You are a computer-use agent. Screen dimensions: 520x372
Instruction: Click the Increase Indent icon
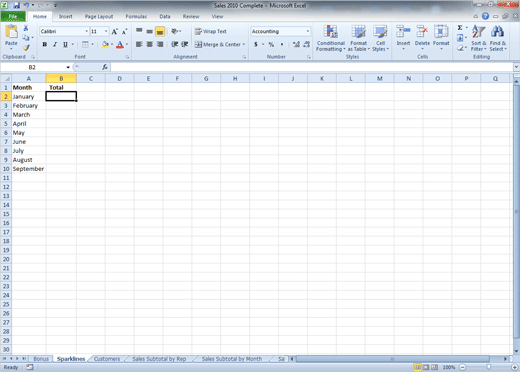click(185, 44)
